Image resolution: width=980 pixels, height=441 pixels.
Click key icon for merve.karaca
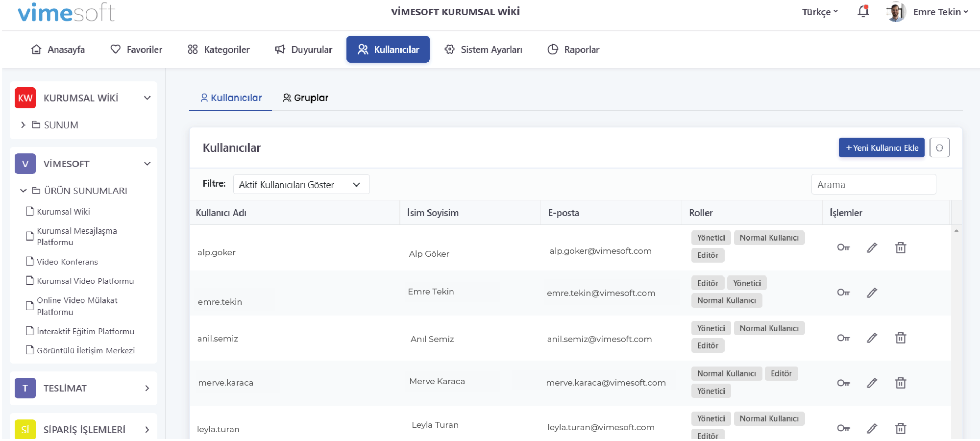[843, 383]
